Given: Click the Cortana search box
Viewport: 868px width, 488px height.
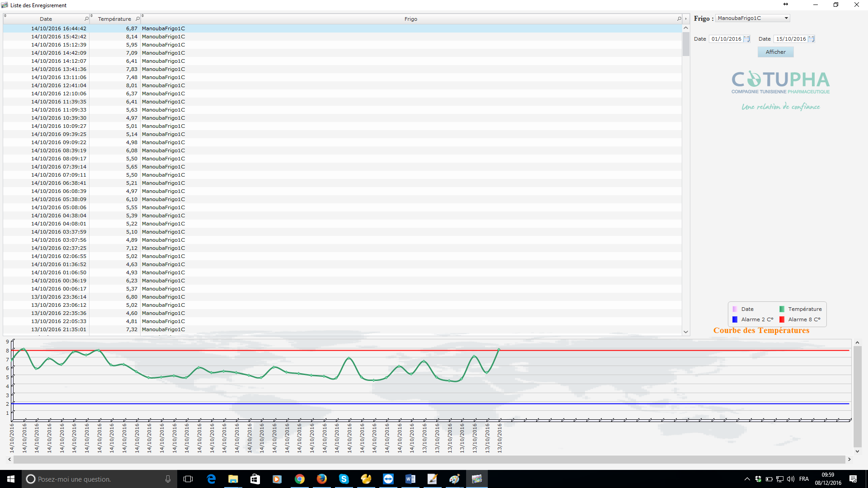Looking at the screenshot, I should pyautogui.click(x=99, y=479).
